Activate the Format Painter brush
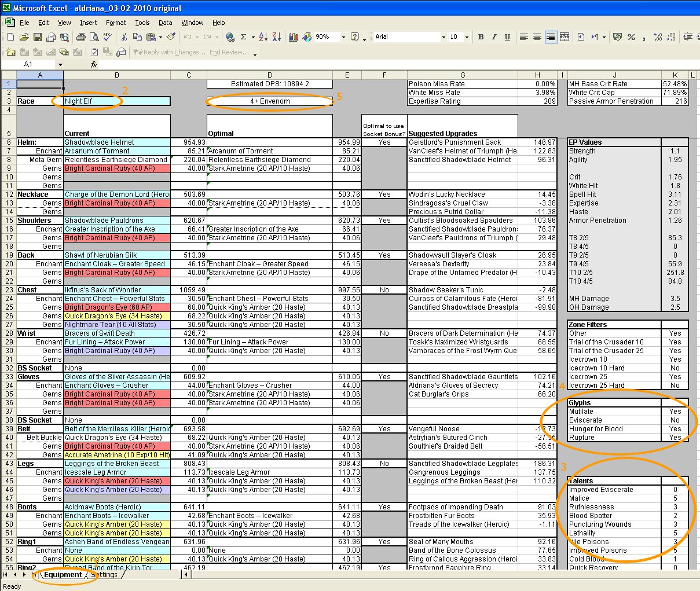The height and width of the screenshot is (591, 700). (170, 37)
